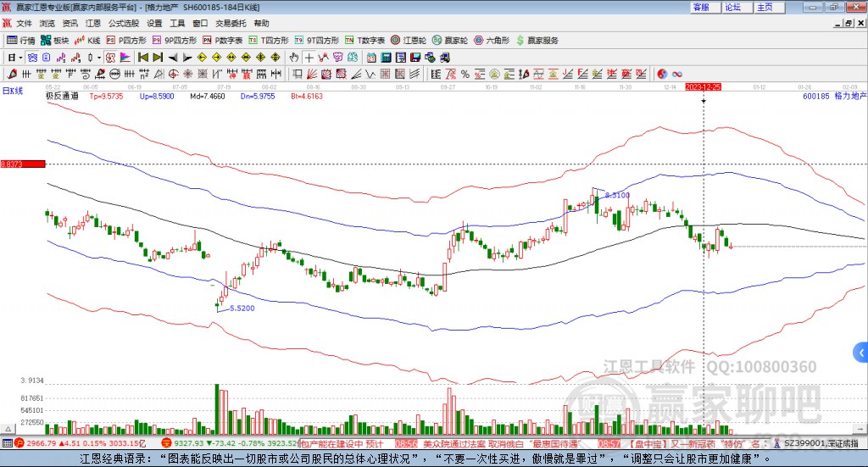Open the 设置 menu
Screen dimensions: 868x467
tap(154, 23)
